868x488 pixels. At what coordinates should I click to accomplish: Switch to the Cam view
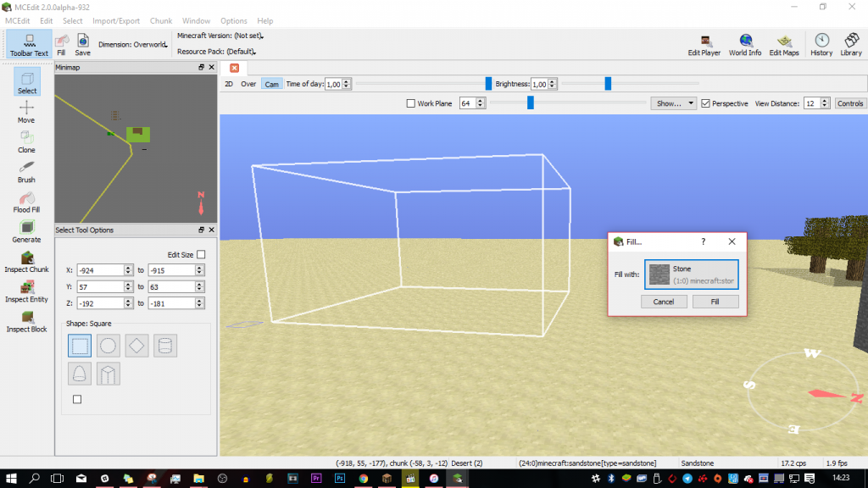pos(271,84)
